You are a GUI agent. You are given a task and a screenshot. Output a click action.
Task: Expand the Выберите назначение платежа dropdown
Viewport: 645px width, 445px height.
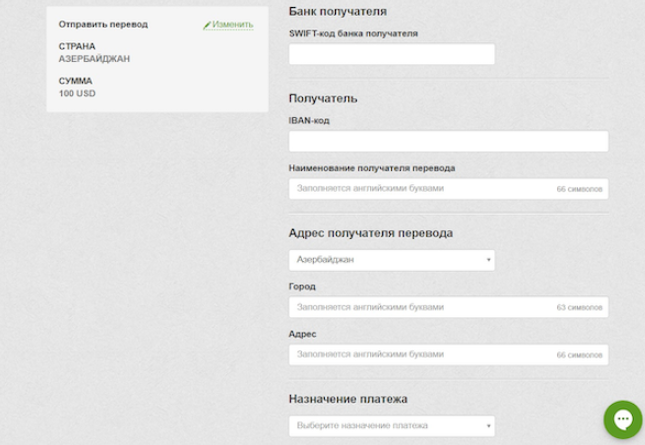(391, 426)
